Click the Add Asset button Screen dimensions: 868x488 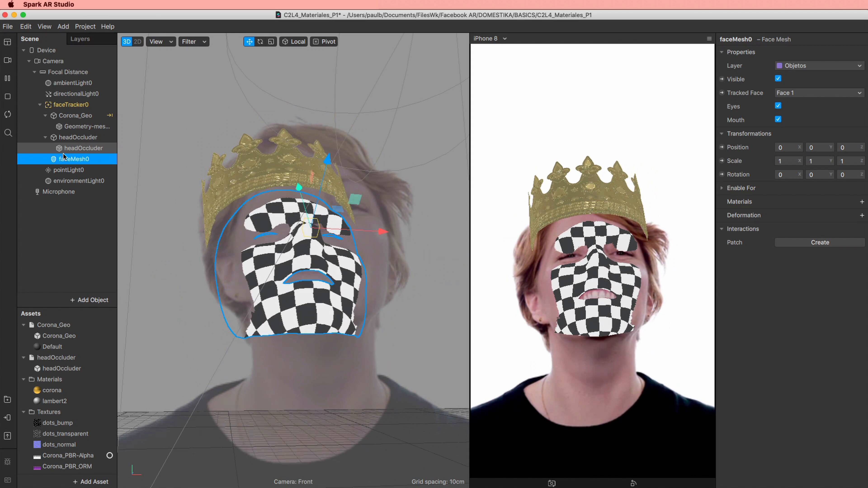pos(91,482)
